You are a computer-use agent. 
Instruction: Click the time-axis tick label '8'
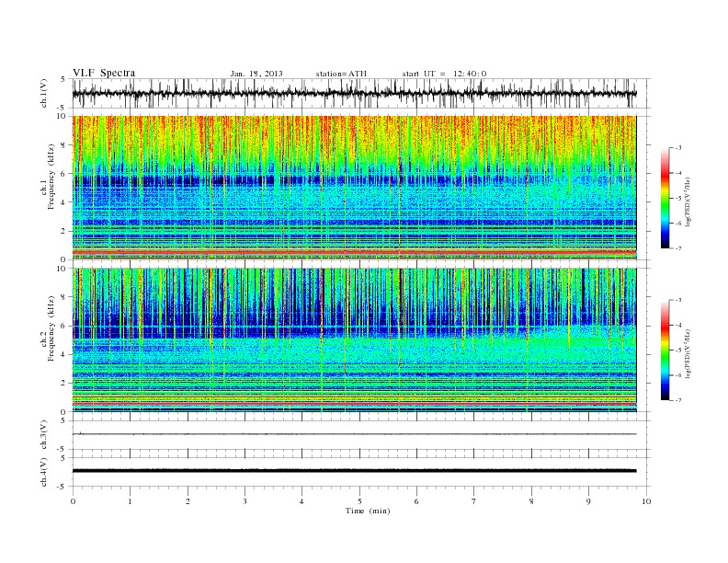pyautogui.click(x=531, y=501)
